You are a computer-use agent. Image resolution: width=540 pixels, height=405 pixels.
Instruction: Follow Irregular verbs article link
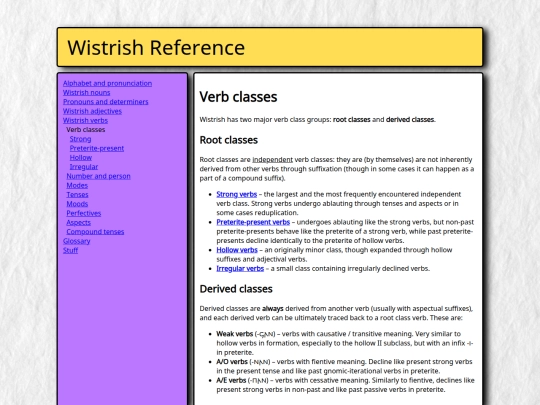240,269
